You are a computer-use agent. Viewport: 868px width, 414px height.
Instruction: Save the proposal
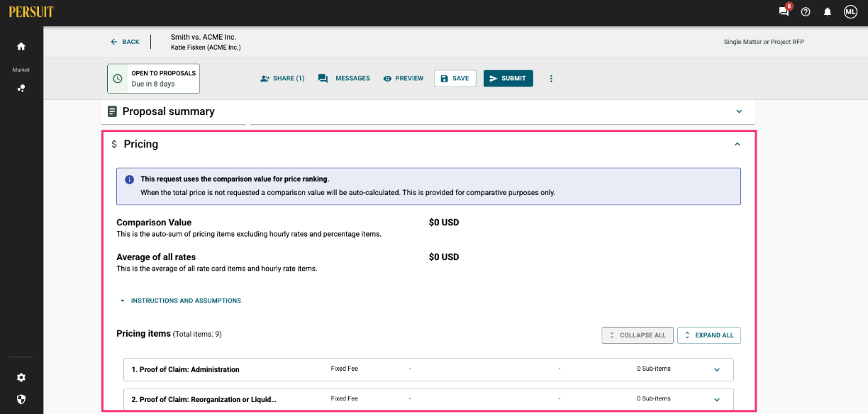[455, 79]
